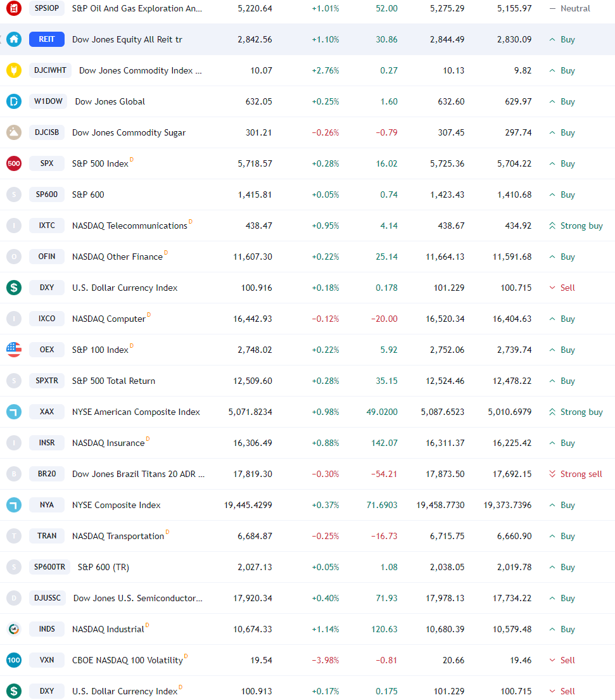Click the green dollar icon beside 100.916
This screenshot has width=615, height=700.
(14, 288)
